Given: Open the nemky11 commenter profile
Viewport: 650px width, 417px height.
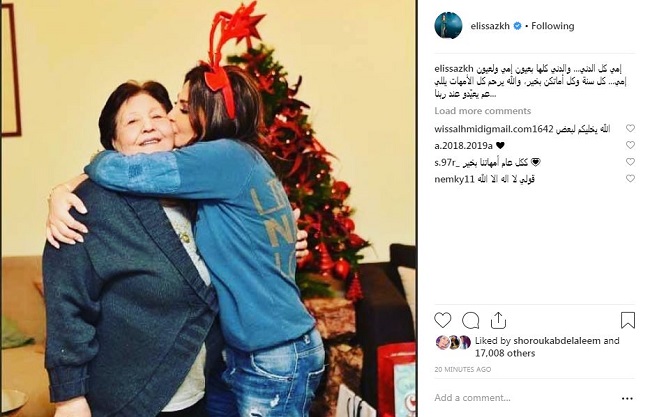Looking at the screenshot, I should tap(454, 179).
